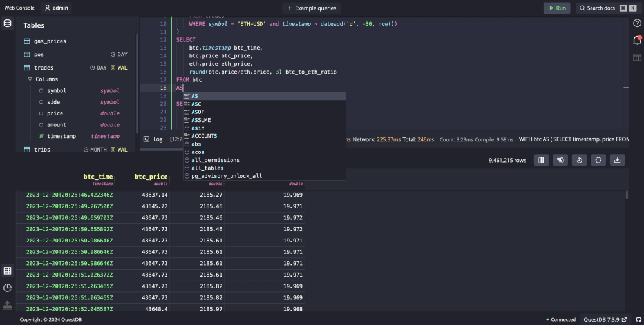Click the pos table icon
This screenshot has width=644, height=325.
[x=26, y=54]
